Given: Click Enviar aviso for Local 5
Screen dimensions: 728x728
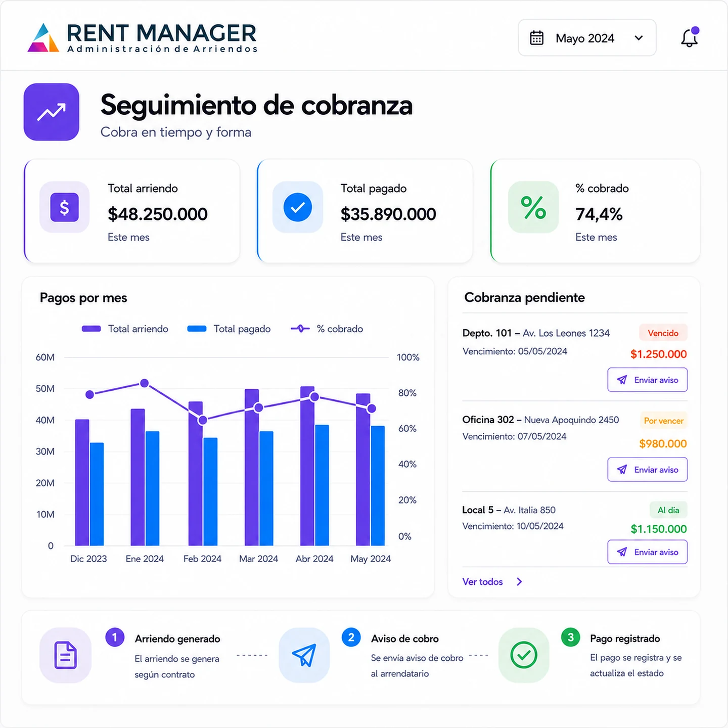Looking at the screenshot, I should coord(648,552).
